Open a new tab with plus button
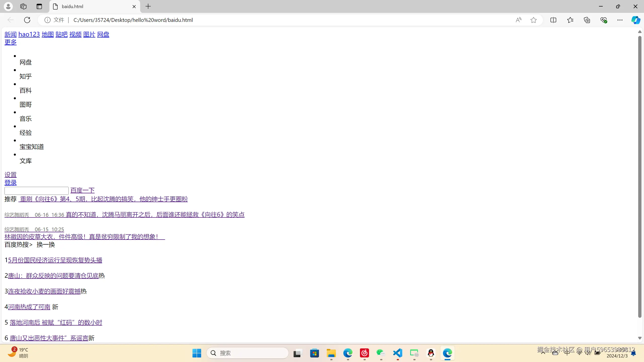644x362 pixels. tap(148, 6)
